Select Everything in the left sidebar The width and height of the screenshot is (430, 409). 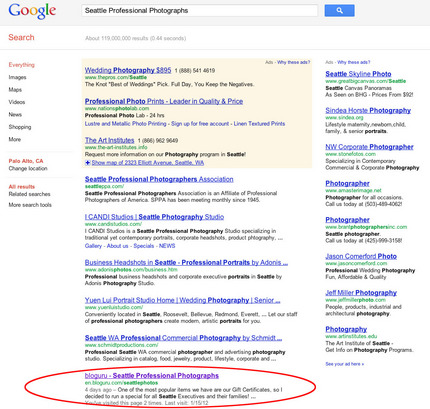point(22,65)
